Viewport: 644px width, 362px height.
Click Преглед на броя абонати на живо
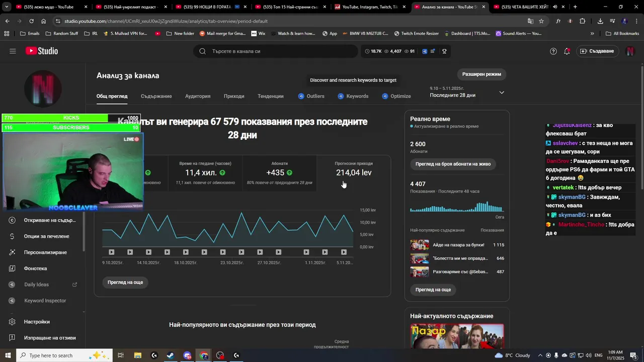453,164
